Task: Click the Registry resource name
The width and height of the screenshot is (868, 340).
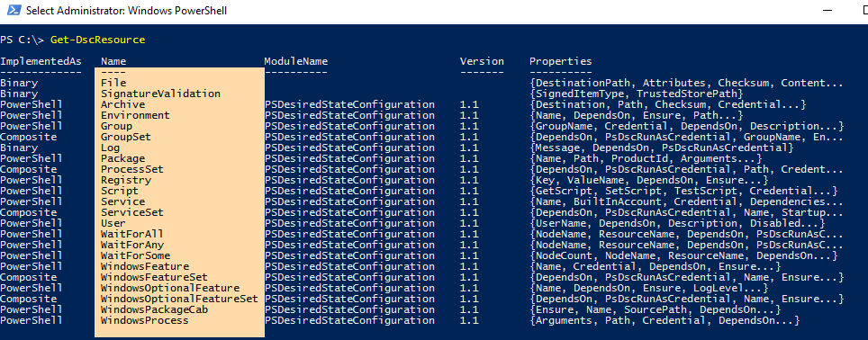Action: [126, 180]
